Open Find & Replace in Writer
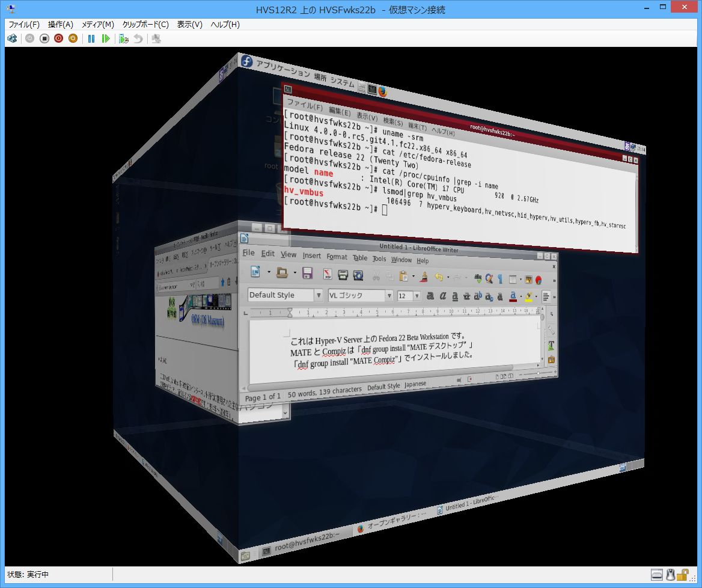This screenshot has width=702, height=588. (x=489, y=279)
